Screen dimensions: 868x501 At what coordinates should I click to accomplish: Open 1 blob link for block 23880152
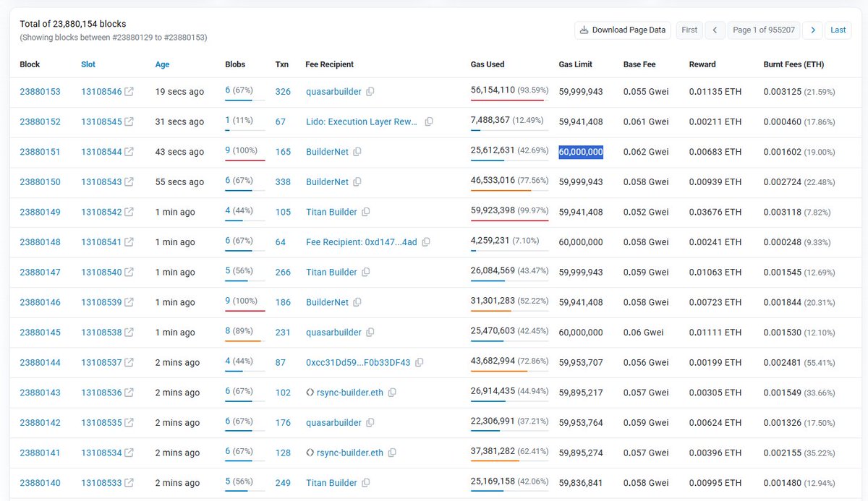click(228, 122)
